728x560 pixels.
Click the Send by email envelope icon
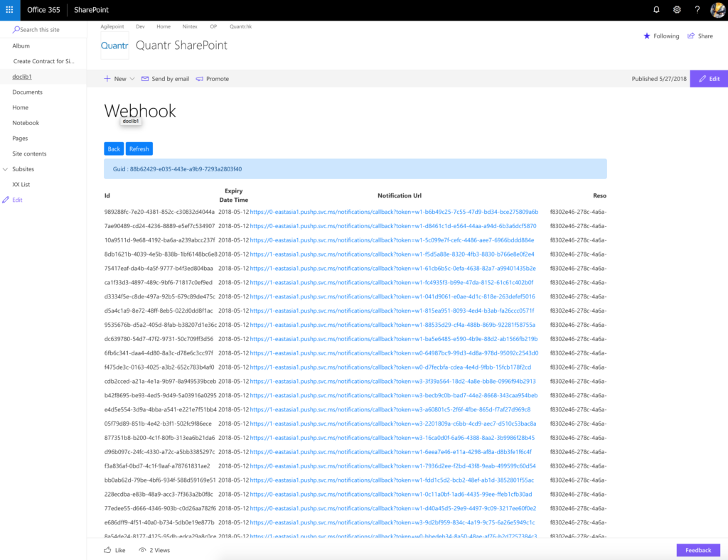click(145, 79)
